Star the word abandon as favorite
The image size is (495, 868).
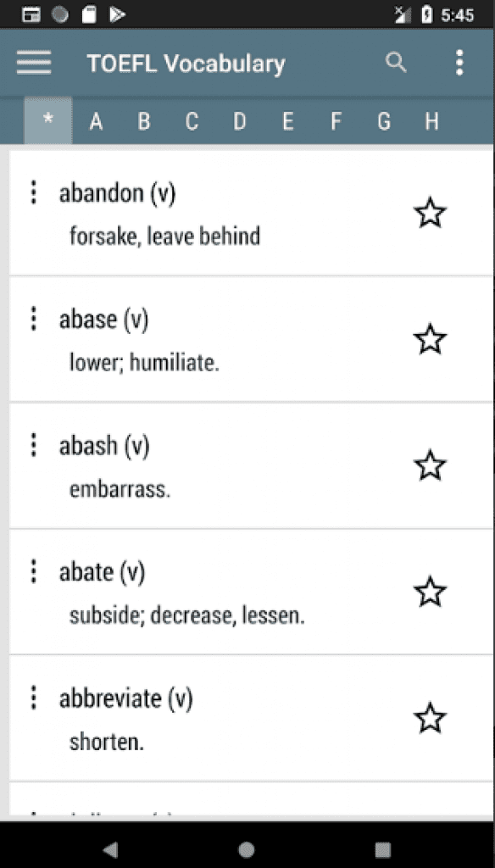click(x=430, y=213)
